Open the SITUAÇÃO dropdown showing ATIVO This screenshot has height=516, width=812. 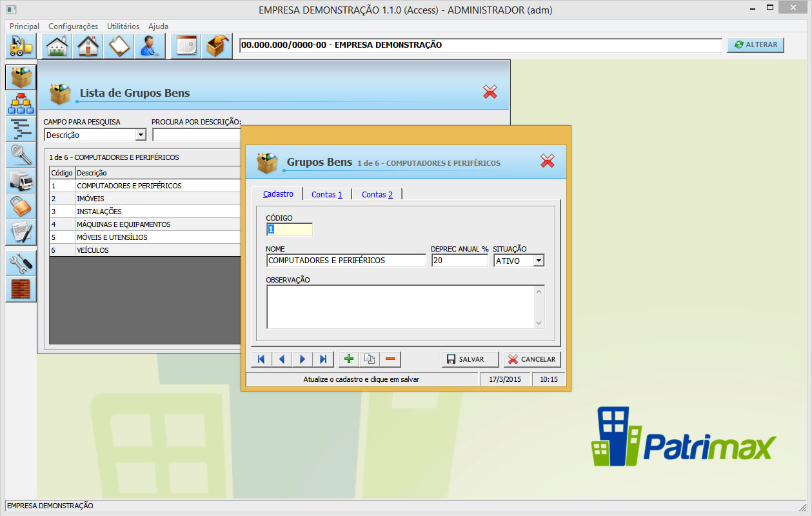539,261
